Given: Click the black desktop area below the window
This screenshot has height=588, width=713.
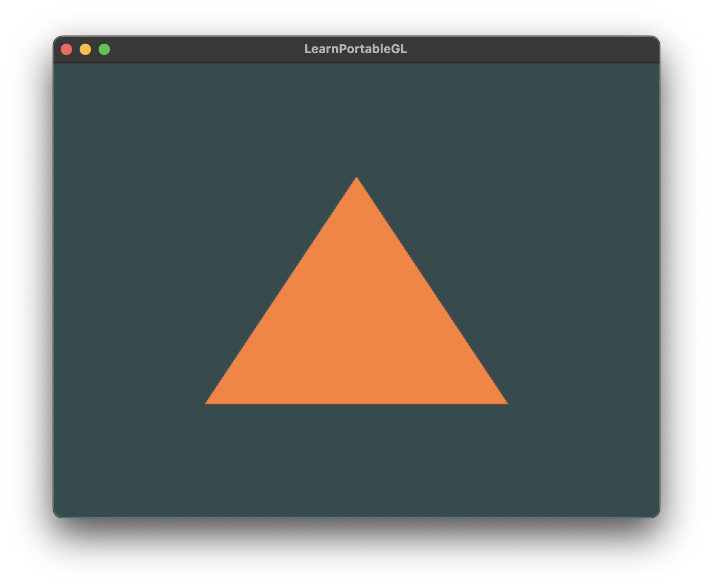Looking at the screenshot, I should pyautogui.click(x=356, y=552).
